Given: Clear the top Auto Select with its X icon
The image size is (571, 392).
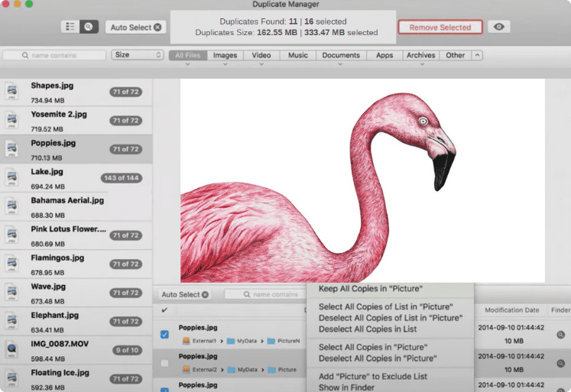Looking at the screenshot, I should [157, 28].
